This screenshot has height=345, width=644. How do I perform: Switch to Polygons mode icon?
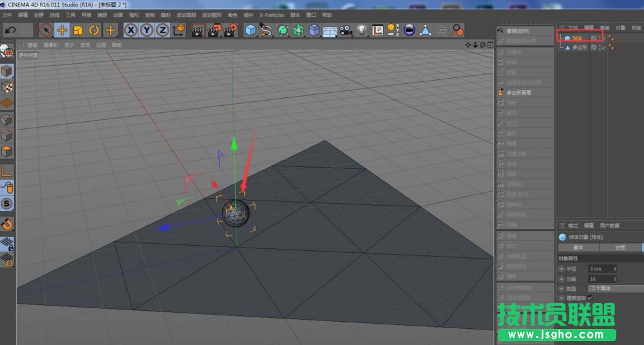(7, 152)
